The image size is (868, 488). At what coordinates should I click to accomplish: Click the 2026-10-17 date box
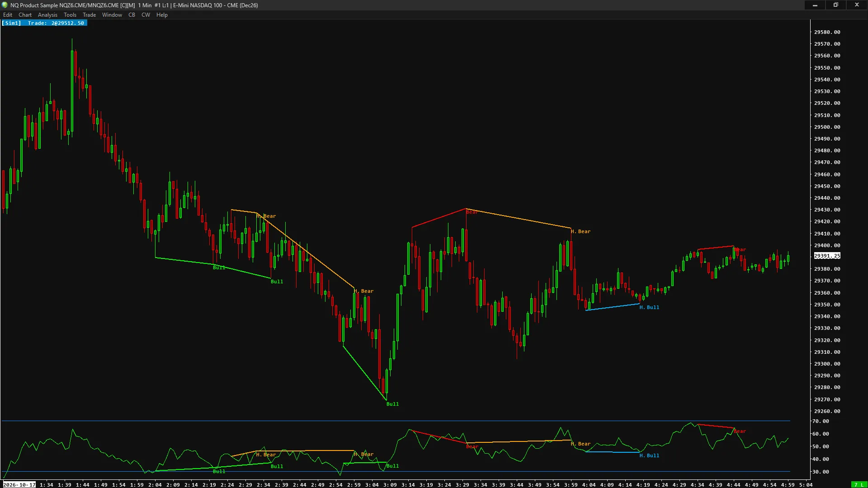(19, 485)
